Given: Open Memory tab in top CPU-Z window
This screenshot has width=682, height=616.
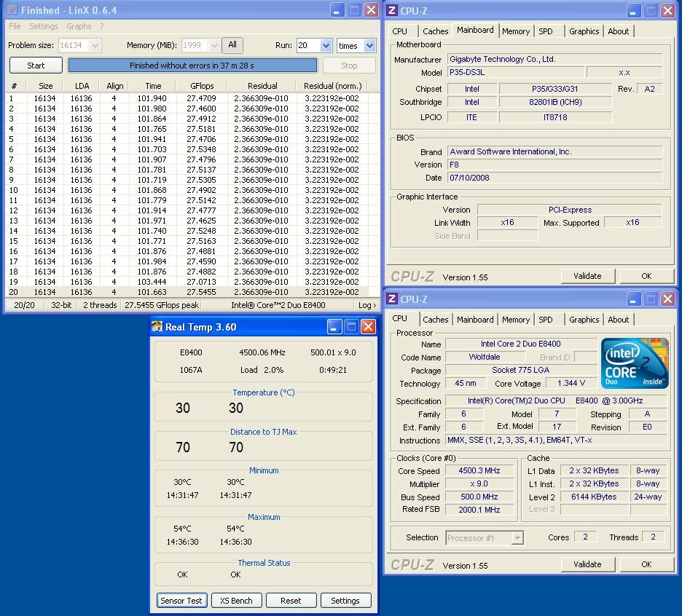Looking at the screenshot, I should 516,31.
